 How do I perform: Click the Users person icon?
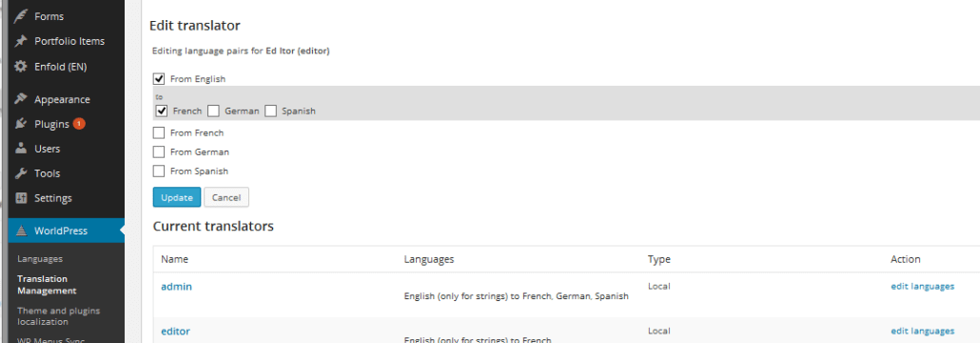coord(21,149)
